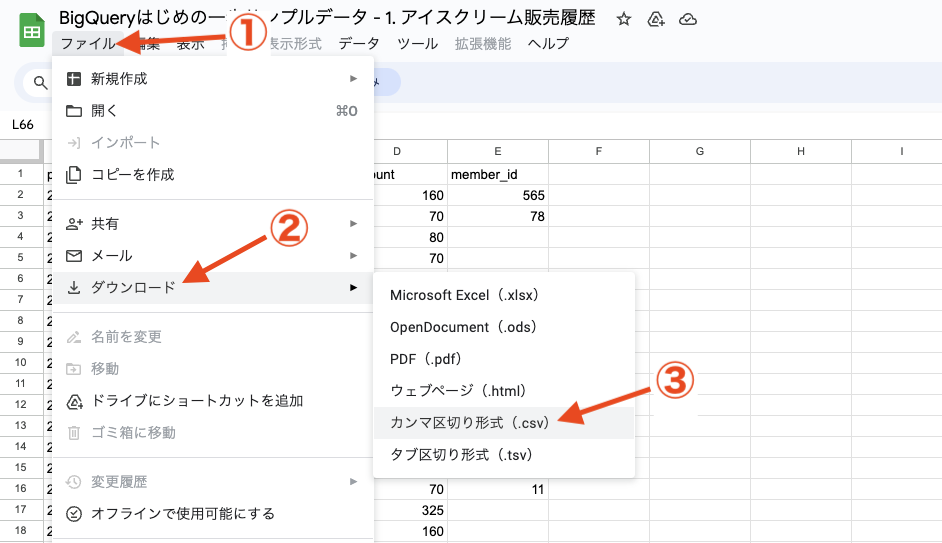Click cell containing 325
The image size is (942, 543).
410,511
